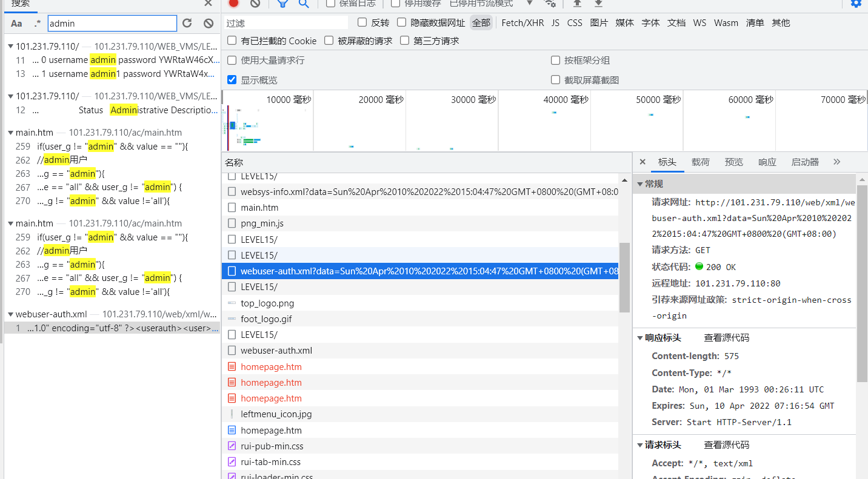Click the icon beside leftmenu_icon.jpg
The image size is (868, 479).
tap(232, 414)
